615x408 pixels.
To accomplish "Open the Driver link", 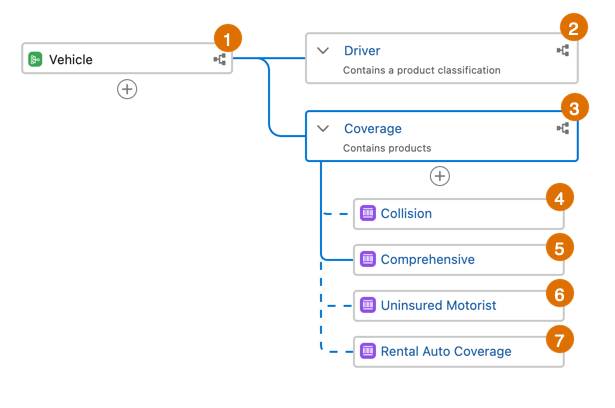I will point(362,51).
